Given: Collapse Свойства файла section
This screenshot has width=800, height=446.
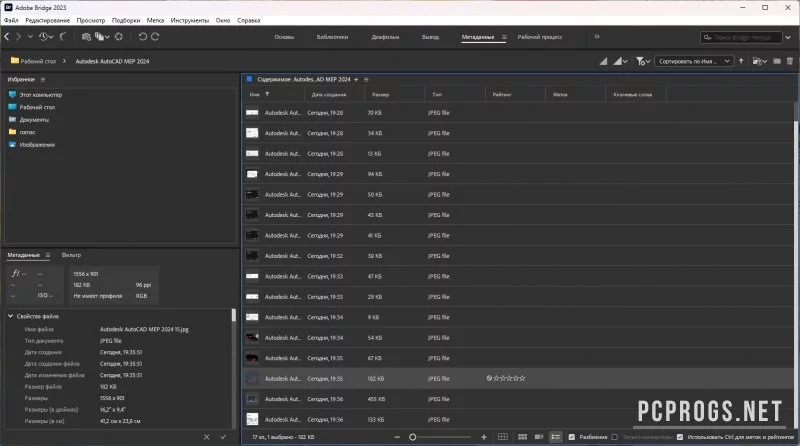Looking at the screenshot, I should [10, 316].
